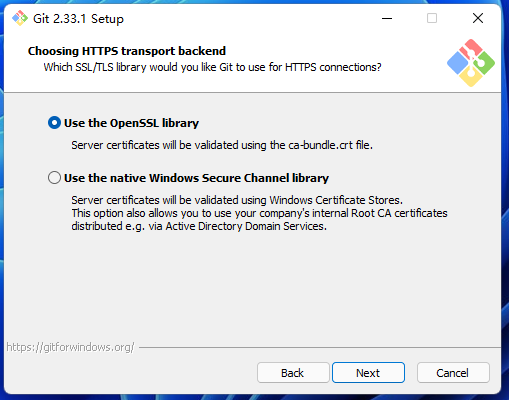The width and height of the screenshot is (509, 400).
Task: Click the internal Root CA certificates text line
Action: (259, 213)
